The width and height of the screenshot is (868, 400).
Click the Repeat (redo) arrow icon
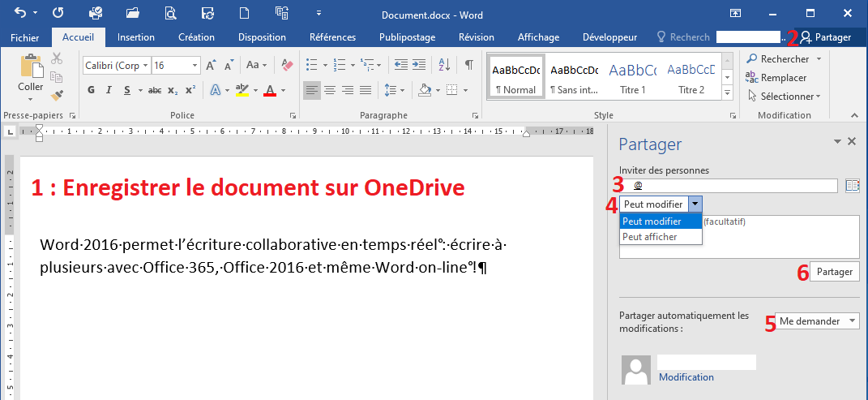pyautogui.click(x=58, y=12)
